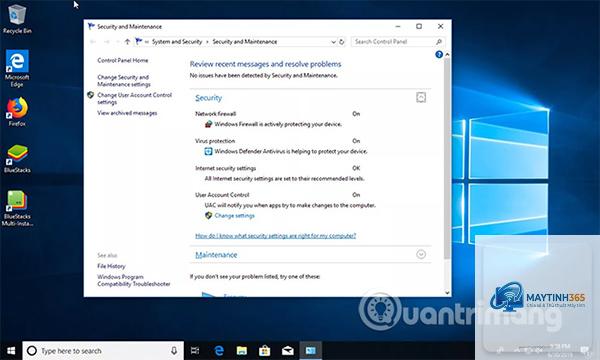Image resolution: width=600 pixels, height=360 pixels.
Task: Open Task View on the taskbar
Action: (195, 350)
